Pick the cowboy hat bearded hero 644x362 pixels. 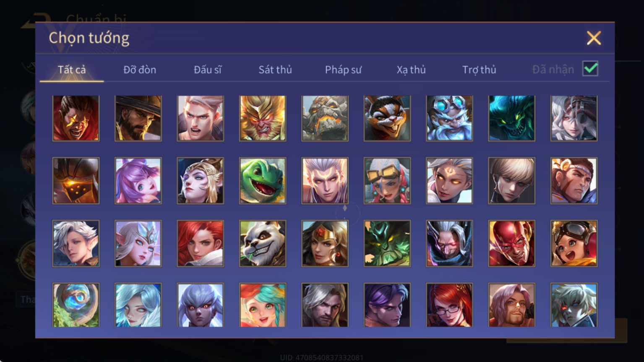(x=138, y=118)
